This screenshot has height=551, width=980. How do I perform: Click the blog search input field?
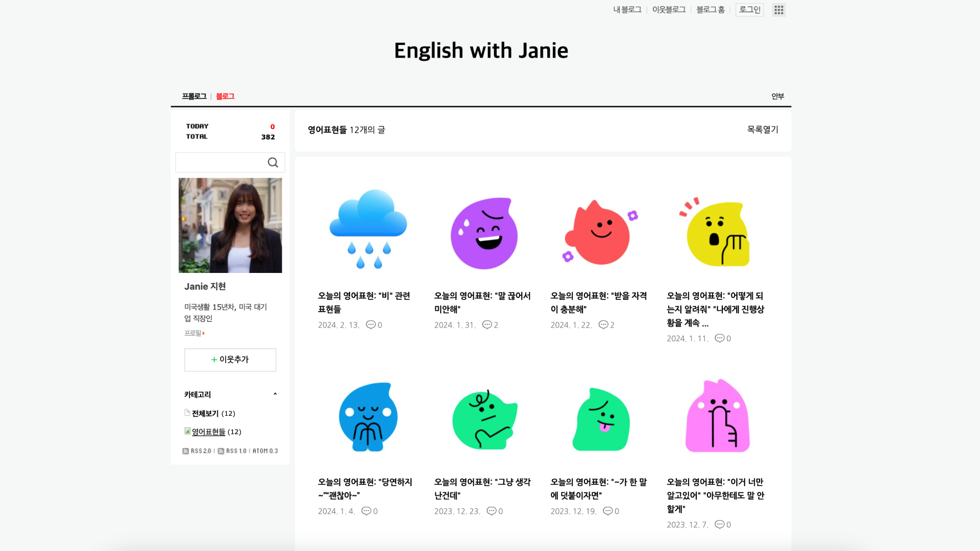coord(219,162)
